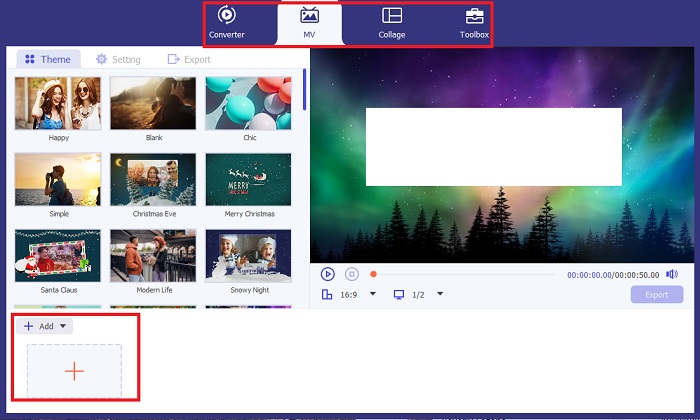The width and height of the screenshot is (700, 420).
Task: Choose the Snowy Night theme thumbnail
Action: click(249, 256)
